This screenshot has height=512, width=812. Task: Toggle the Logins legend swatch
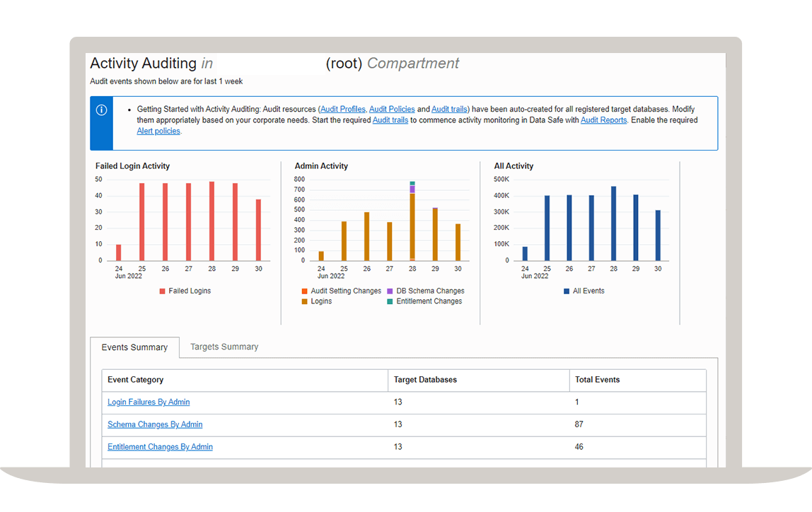pos(305,301)
